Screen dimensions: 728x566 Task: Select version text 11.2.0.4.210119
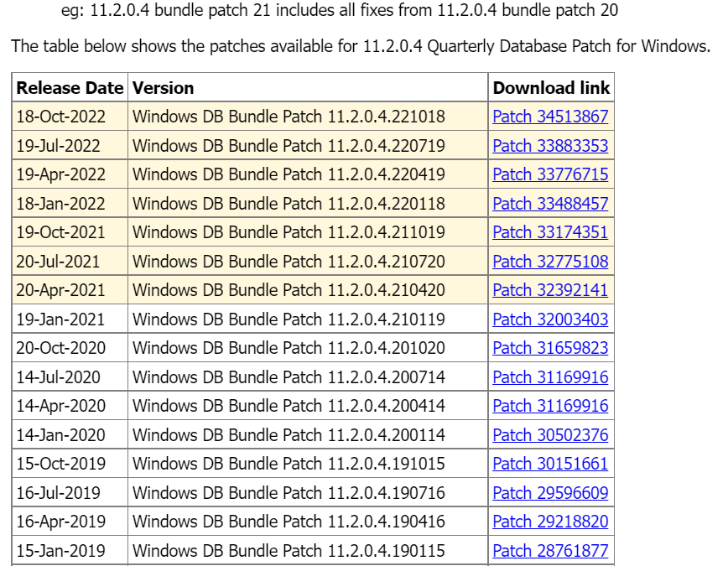pyautogui.click(x=387, y=319)
